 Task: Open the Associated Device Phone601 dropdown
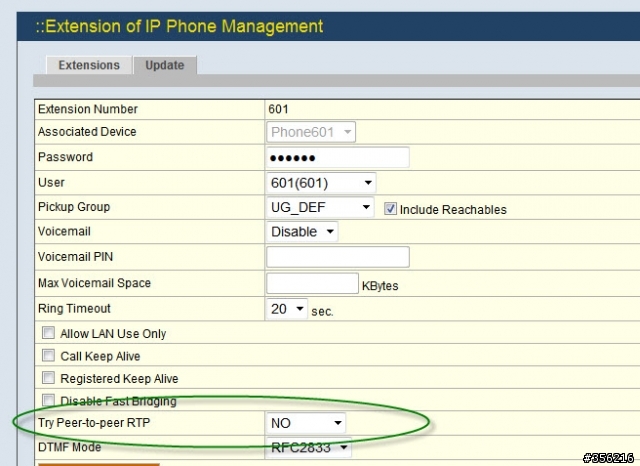311,132
